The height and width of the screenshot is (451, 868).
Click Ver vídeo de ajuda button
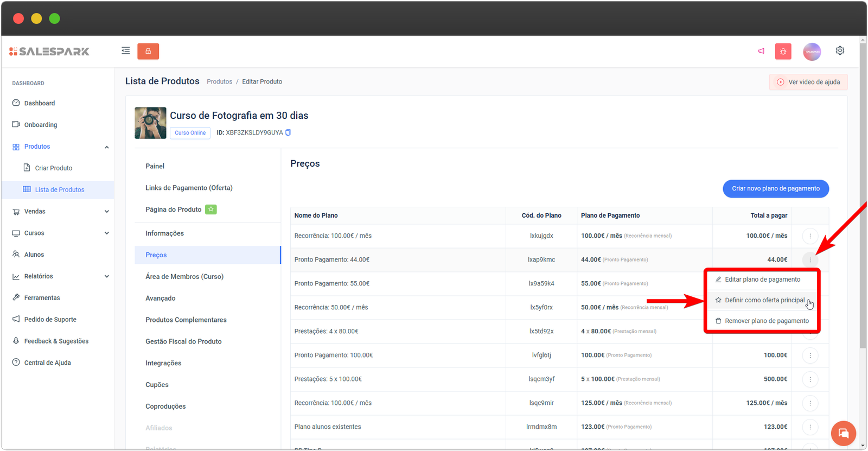(x=808, y=82)
